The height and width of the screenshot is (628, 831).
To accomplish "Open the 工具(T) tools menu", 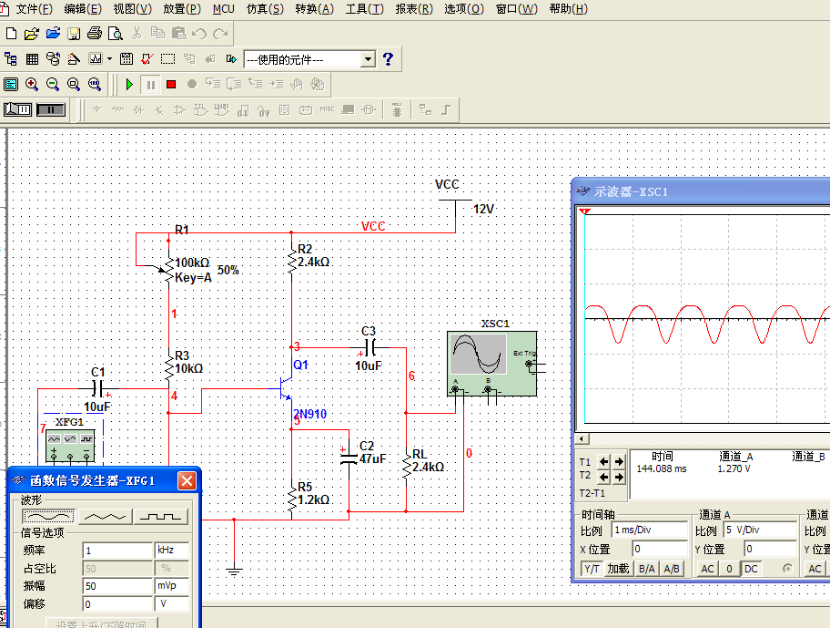I will 364,9.
